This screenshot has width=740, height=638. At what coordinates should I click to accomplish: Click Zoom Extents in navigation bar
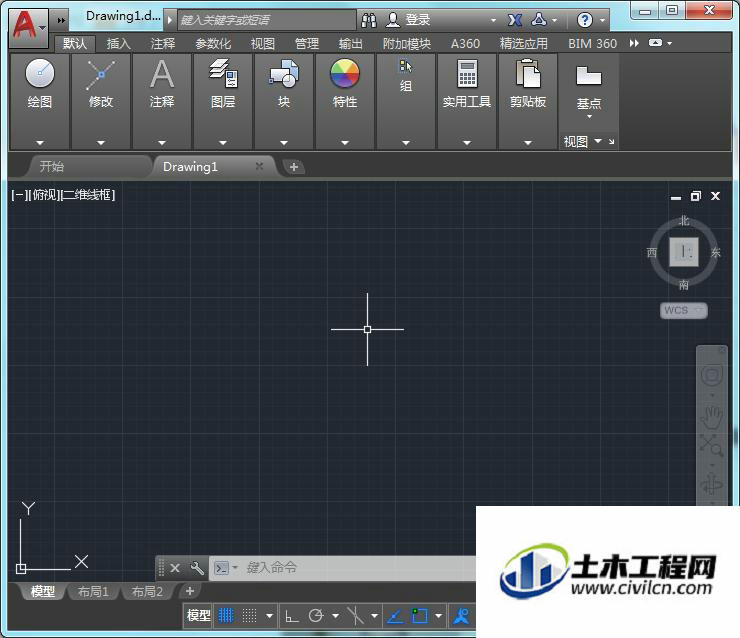click(x=711, y=445)
